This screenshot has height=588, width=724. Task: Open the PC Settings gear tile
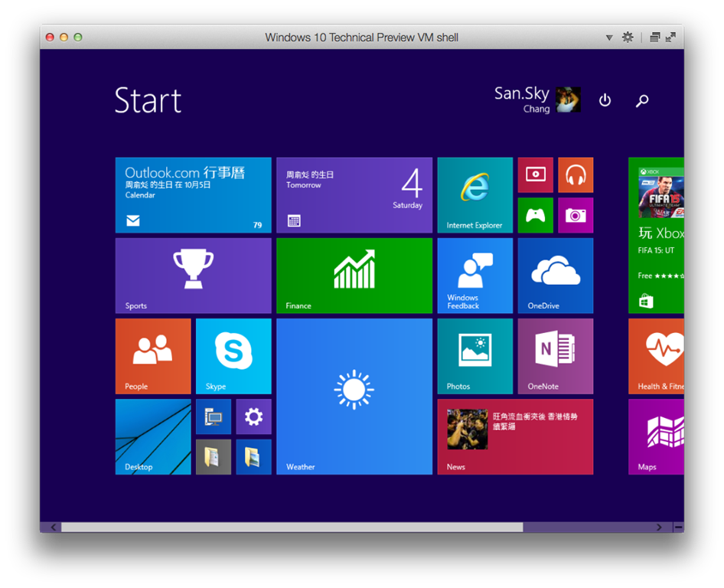tap(253, 416)
